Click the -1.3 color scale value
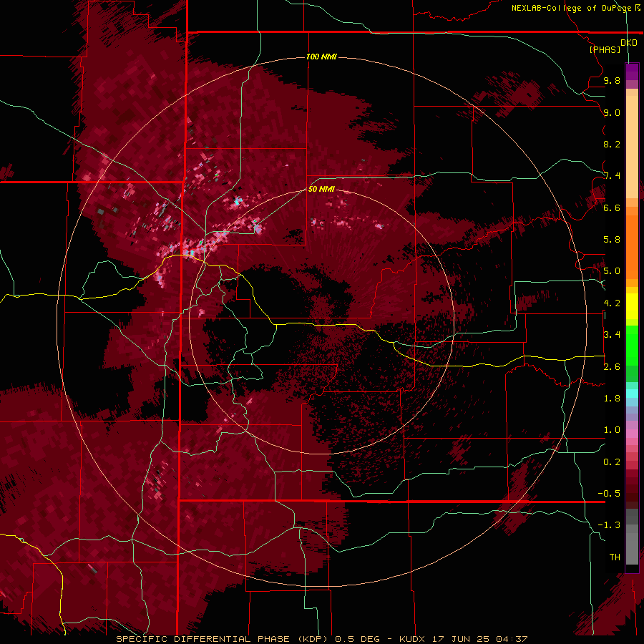Image resolution: width=644 pixels, height=644 pixels. point(609,525)
